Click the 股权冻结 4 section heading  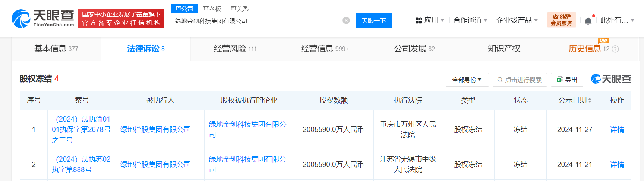pos(39,79)
